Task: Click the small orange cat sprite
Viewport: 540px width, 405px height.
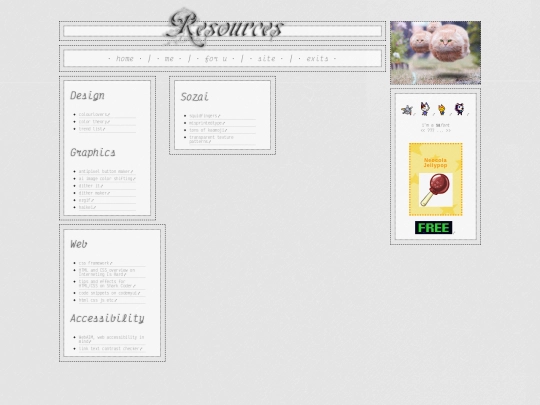Action: tap(442, 110)
